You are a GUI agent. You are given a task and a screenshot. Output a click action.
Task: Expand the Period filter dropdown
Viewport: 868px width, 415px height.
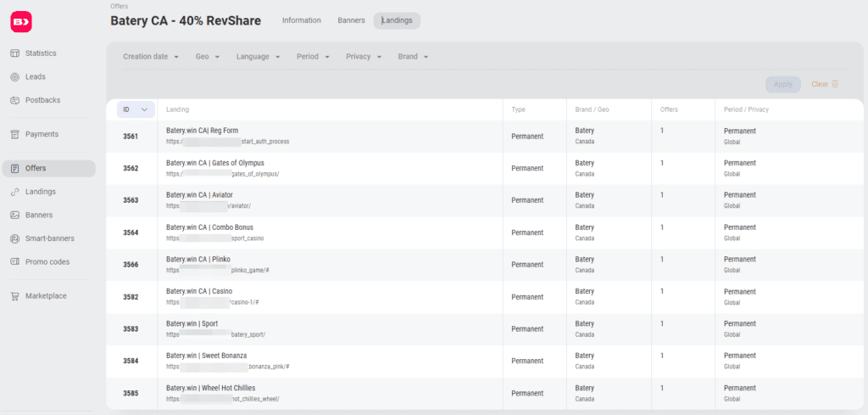click(x=313, y=57)
